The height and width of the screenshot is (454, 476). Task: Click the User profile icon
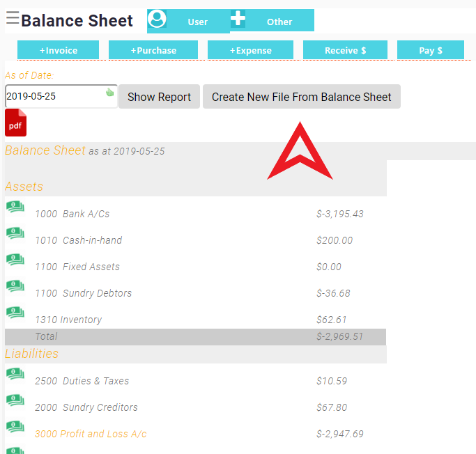coord(158,20)
